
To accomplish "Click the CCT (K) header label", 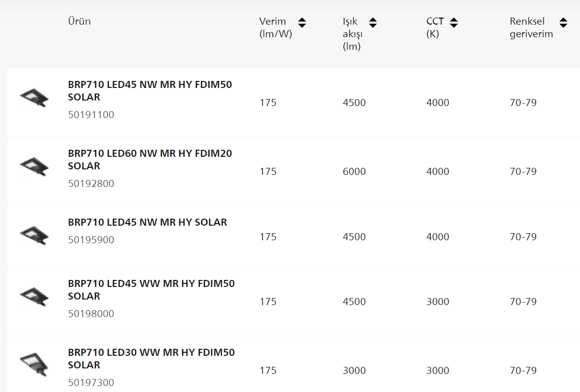I will click(x=435, y=27).
